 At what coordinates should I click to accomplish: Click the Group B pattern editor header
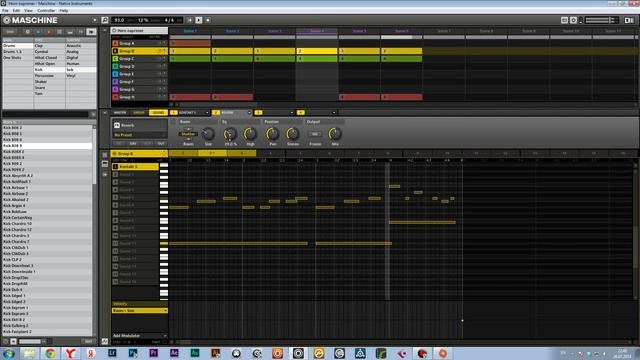click(x=140, y=153)
